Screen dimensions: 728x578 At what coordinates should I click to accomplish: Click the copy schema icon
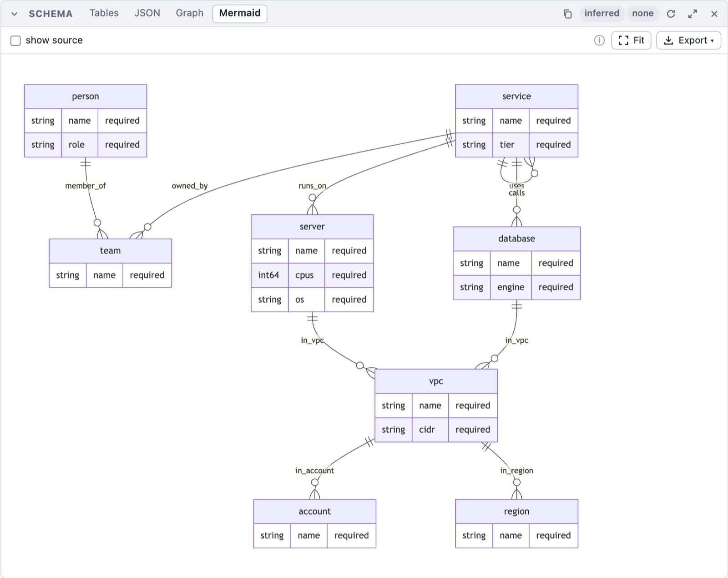[x=567, y=14]
